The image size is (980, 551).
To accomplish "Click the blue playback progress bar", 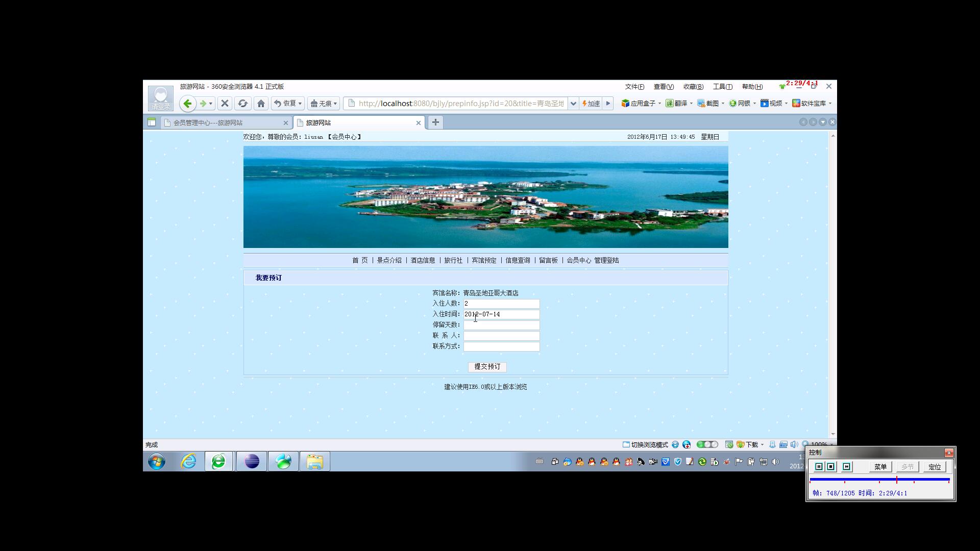I will point(879,480).
